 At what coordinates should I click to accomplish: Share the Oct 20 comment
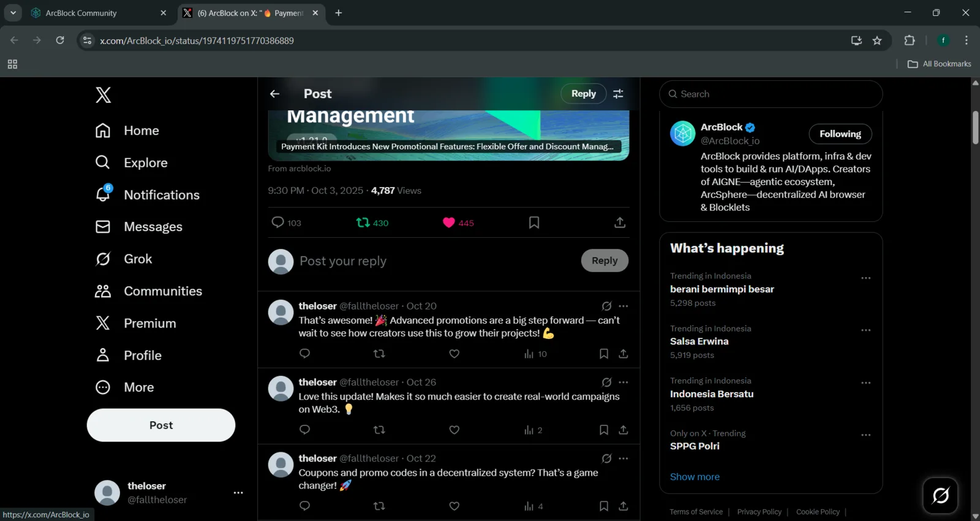click(624, 354)
